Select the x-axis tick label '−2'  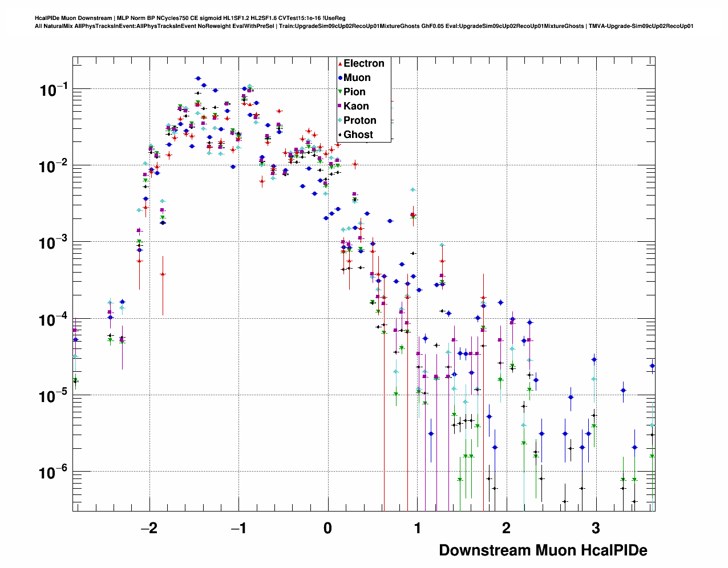click(x=149, y=528)
